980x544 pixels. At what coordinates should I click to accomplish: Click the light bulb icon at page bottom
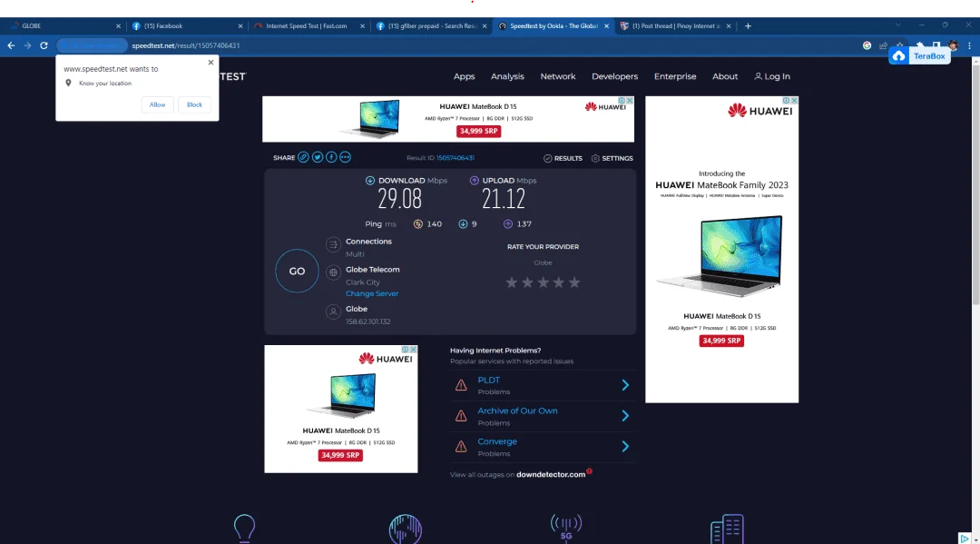[x=244, y=529]
